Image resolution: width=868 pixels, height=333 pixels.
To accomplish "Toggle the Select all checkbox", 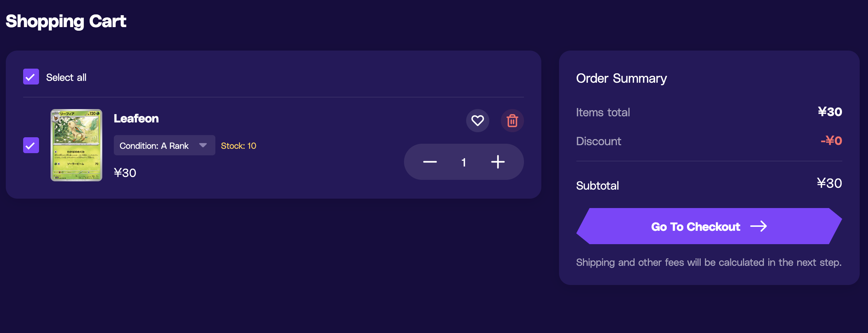I will (31, 77).
